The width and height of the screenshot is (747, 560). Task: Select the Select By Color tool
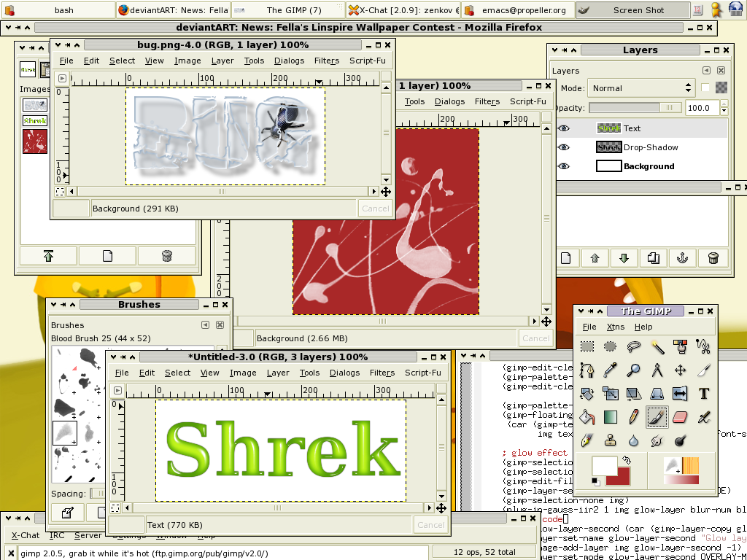coord(681,346)
